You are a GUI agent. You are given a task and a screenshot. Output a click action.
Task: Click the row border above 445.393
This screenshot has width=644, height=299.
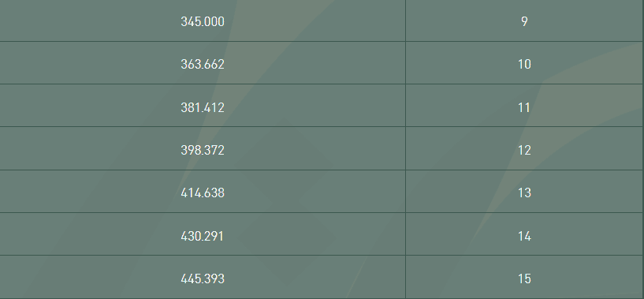pos(203,256)
